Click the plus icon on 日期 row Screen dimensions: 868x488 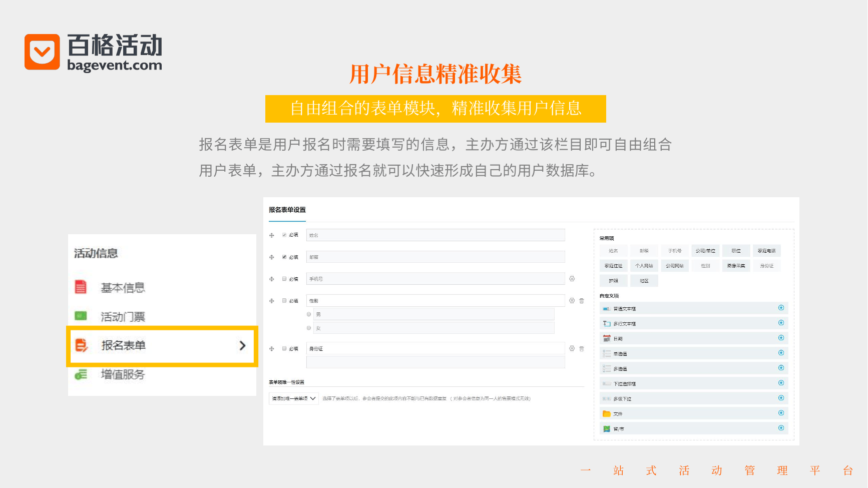(781, 338)
